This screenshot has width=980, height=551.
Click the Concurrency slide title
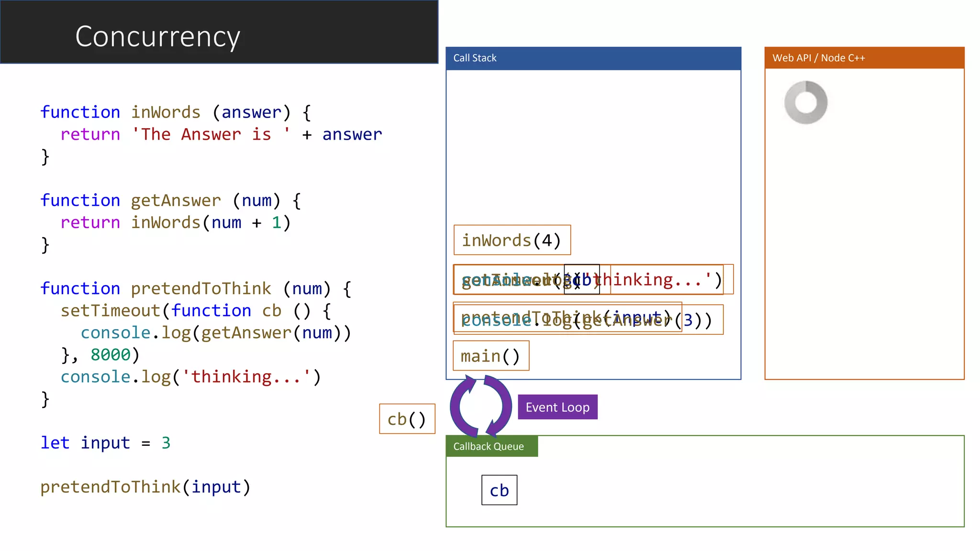click(158, 36)
